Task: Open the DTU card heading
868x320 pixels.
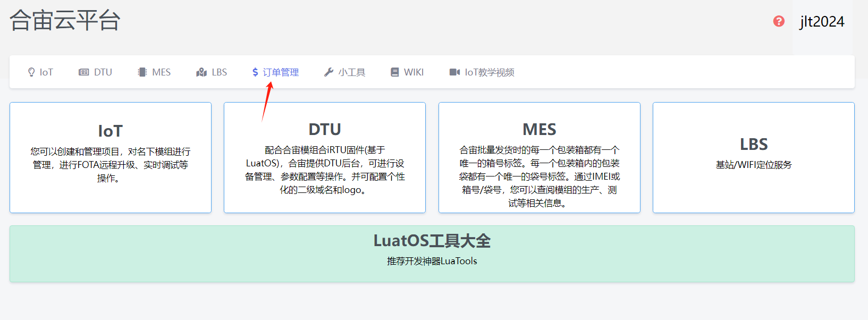Action: pos(325,129)
